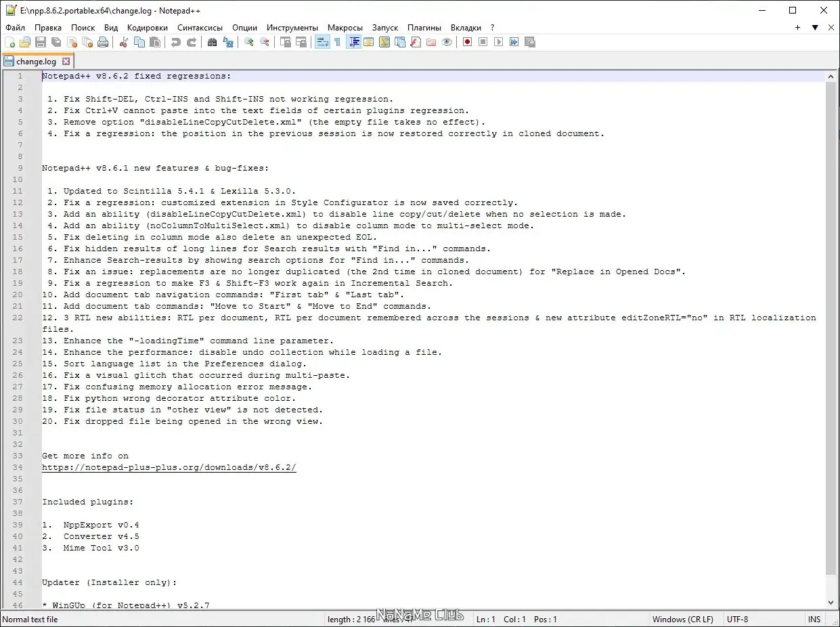Image resolution: width=840 pixels, height=627 pixels.
Task: Open the Запуск menu
Action: [385, 28]
